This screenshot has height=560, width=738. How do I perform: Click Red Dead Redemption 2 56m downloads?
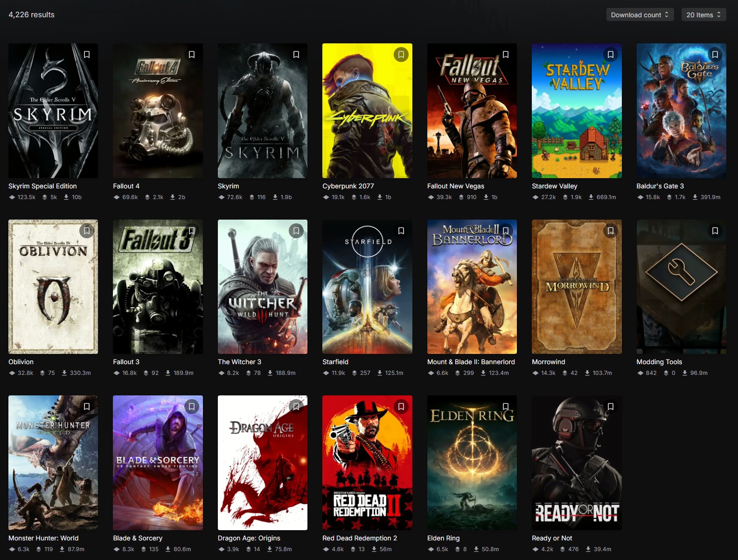point(382,549)
